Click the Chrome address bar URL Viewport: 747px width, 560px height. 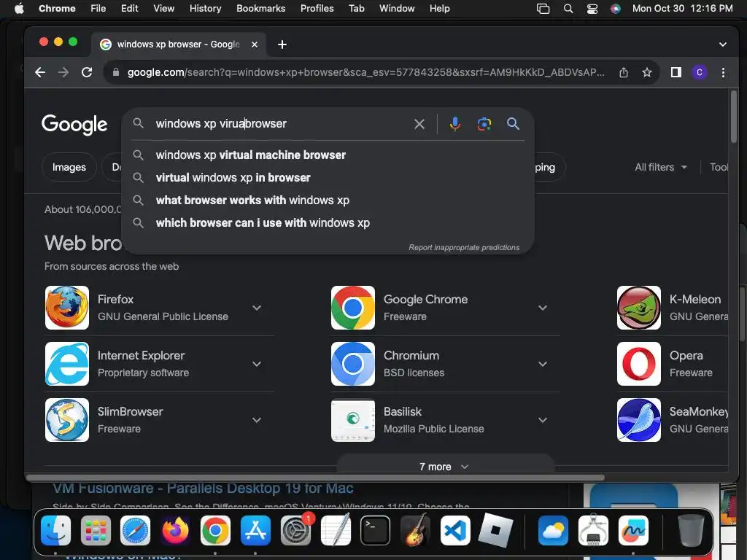[x=365, y=72]
